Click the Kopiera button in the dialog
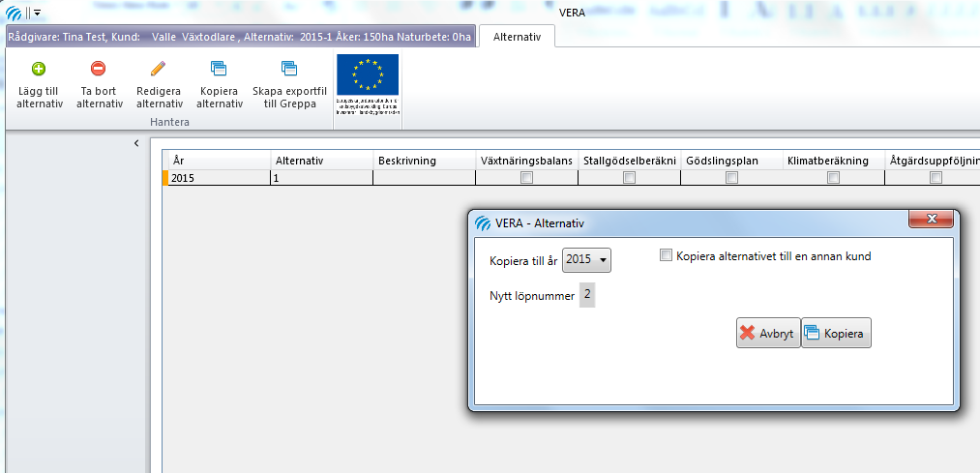980x473 pixels. point(836,333)
